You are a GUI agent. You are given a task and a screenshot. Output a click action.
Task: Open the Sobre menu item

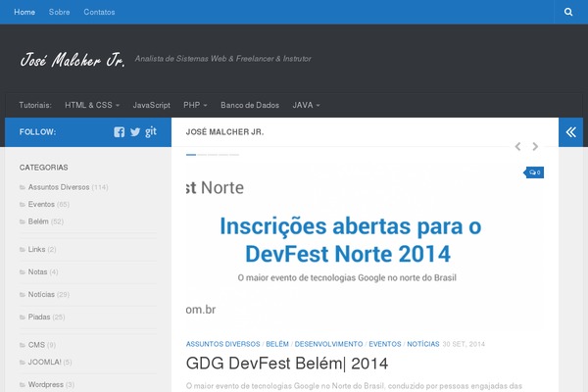59,12
